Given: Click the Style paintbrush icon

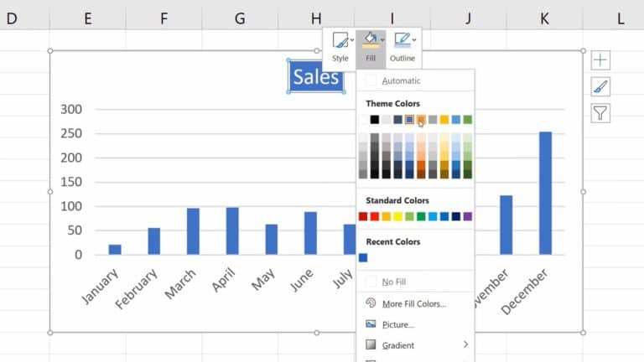Looking at the screenshot, I should pos(340,40).
